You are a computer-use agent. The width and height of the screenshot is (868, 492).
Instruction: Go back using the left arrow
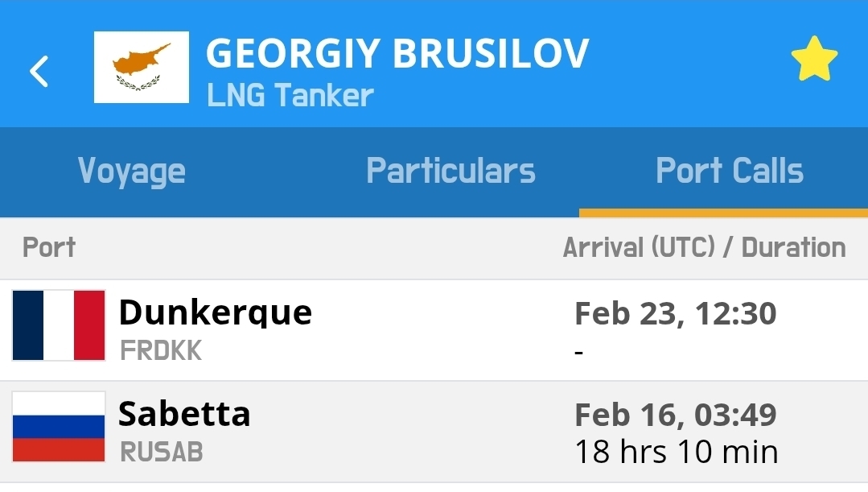pos(39,72)
